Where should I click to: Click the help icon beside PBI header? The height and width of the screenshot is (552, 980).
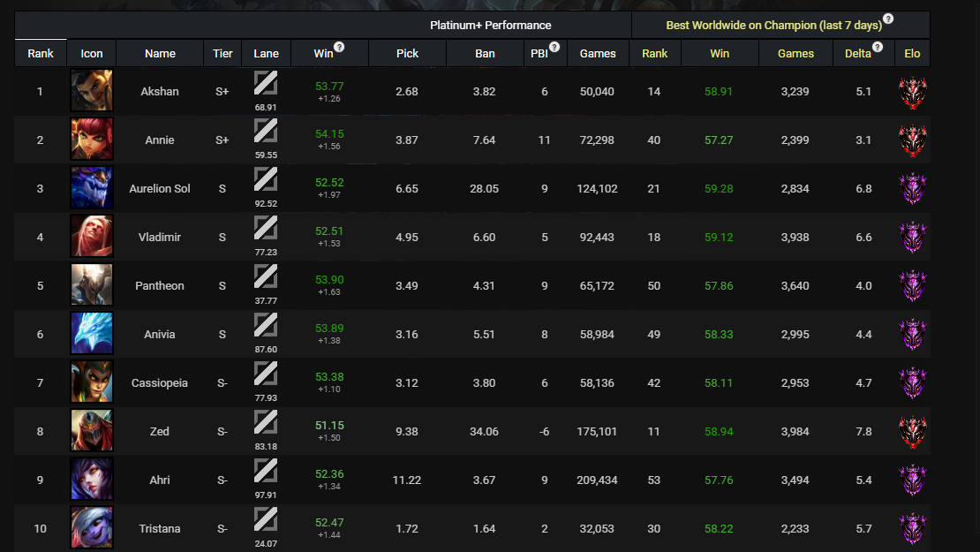coord(554,47)
